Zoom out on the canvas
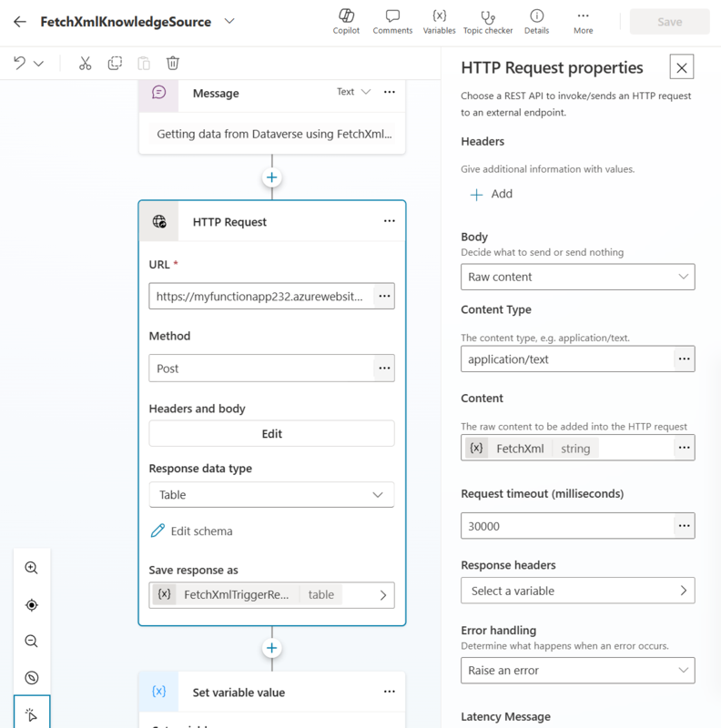 point(32,641)
